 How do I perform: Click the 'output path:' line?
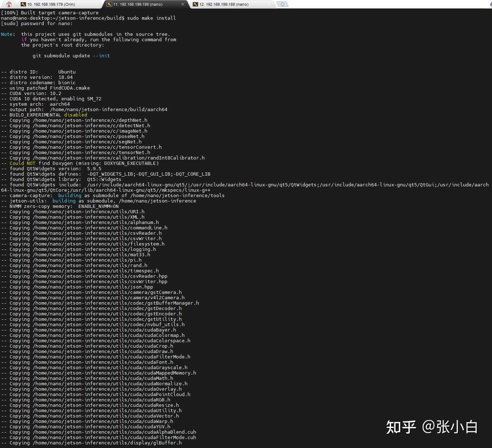pyautogui.click(x=84, y=109)
